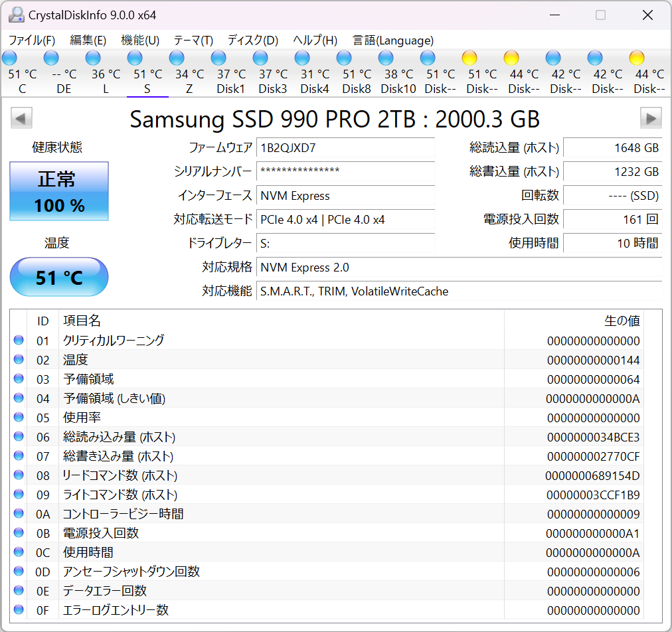
Task: Click the firmware field 1B2QJXD7
Action: tap(345, 148)
